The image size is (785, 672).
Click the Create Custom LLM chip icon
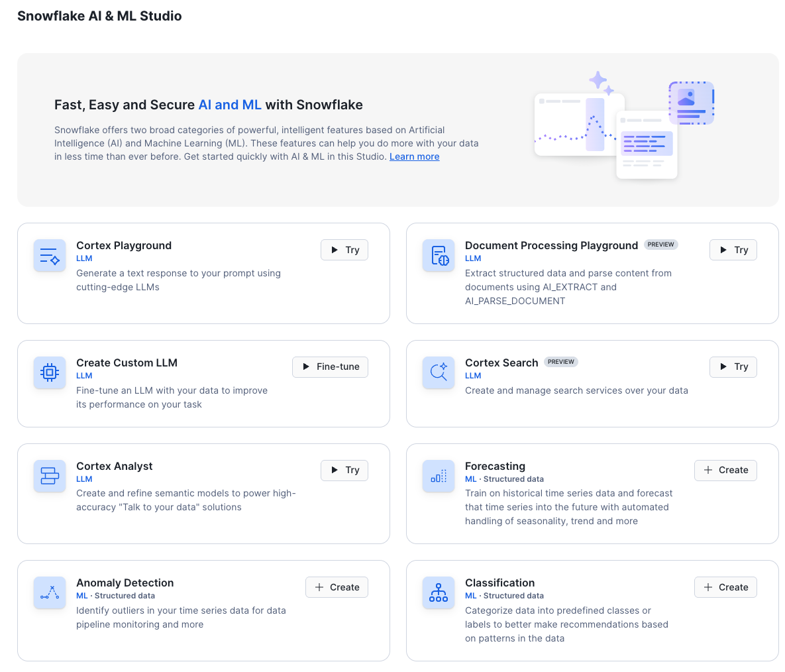pos(50,373)
